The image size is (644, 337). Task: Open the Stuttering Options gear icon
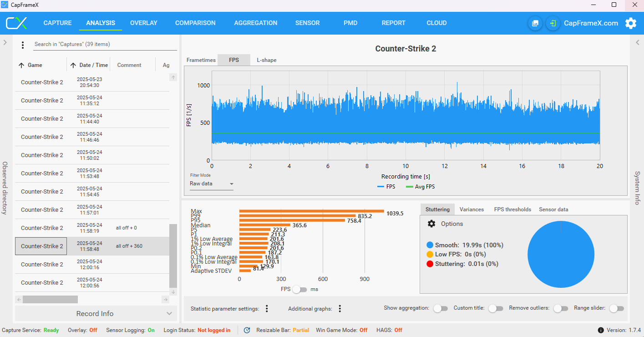(x=431, y=224)
